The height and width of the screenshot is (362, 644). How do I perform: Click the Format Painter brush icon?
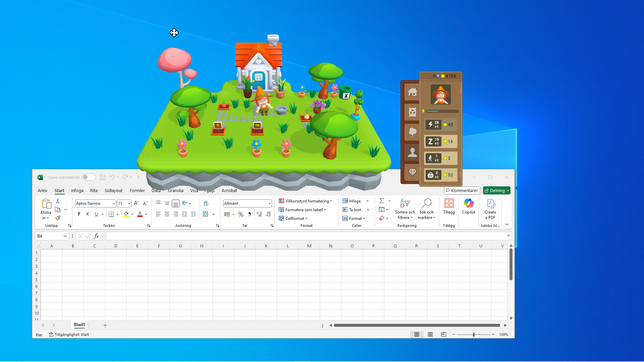(x=58, y=218)
